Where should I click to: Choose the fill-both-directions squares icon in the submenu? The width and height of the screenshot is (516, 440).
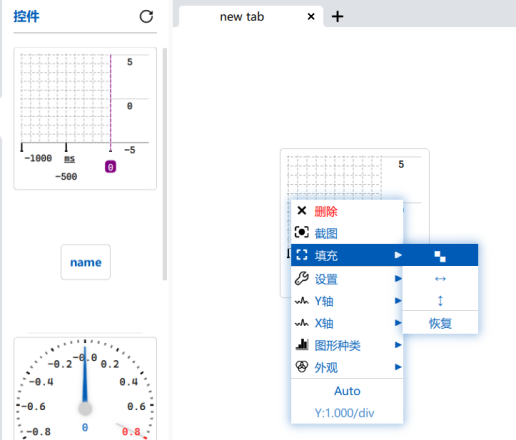(x=440, y=256)
